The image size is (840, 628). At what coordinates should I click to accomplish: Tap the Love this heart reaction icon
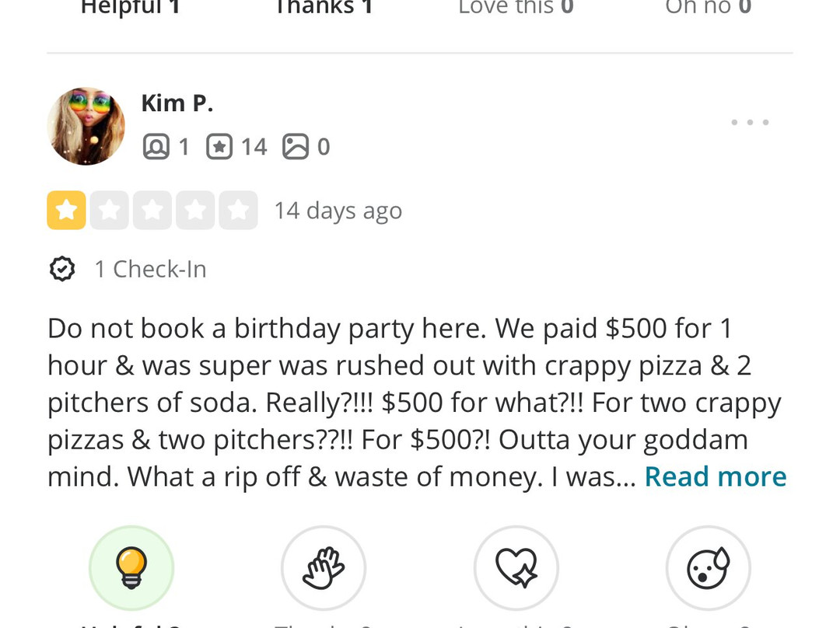click(516, 568)
